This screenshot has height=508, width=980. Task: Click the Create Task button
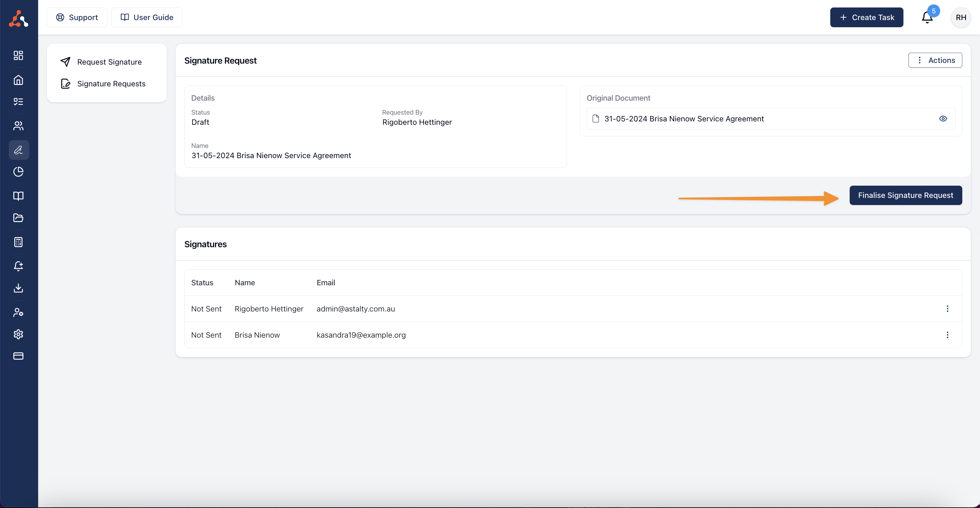(866, 17)
